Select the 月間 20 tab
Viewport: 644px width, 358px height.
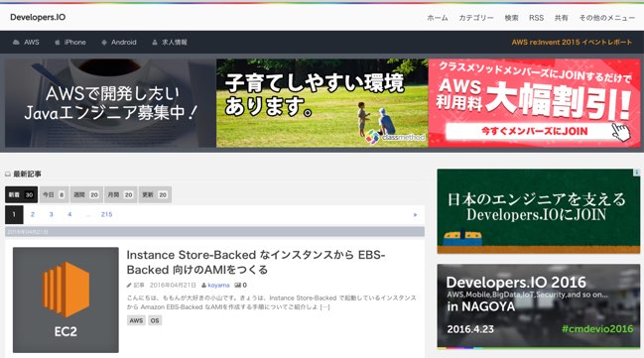[120, 194]
